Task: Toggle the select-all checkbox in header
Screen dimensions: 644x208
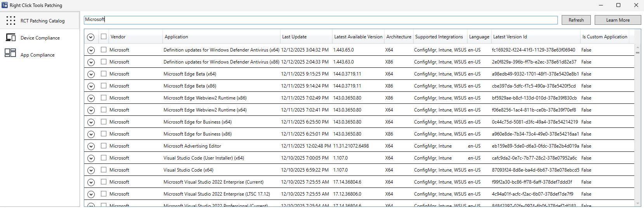Action: click(x=104, y=36)
